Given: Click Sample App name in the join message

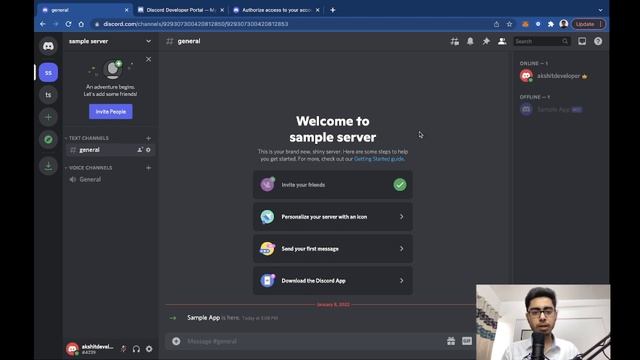Looking at the screenshot, I should click(x=203, y=318).
